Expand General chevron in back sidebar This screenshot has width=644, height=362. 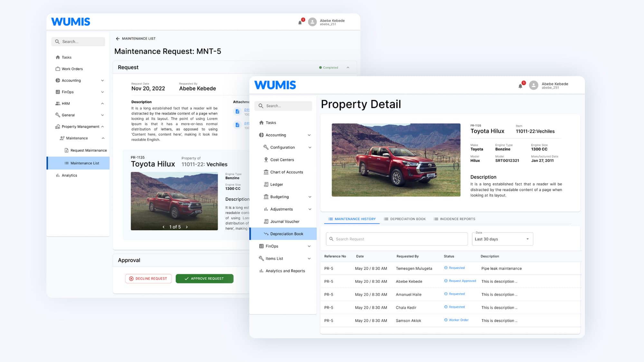[102, 115]
